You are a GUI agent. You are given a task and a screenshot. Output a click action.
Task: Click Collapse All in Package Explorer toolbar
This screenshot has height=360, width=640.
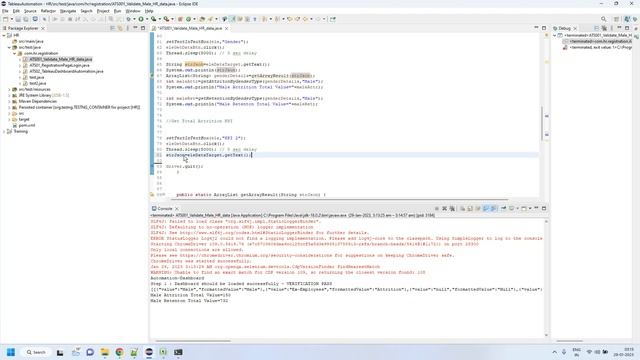pyautogui.click(x=112, y=28)
